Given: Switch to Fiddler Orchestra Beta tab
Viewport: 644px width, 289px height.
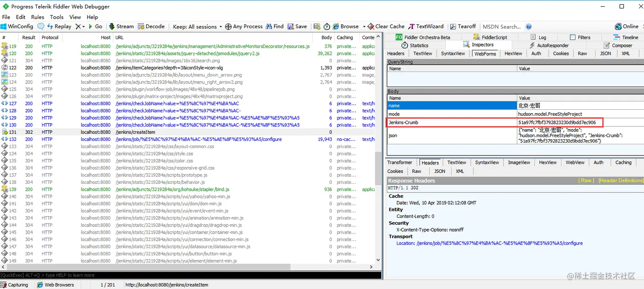Looking at the screenshot, I should coord(423,37).
